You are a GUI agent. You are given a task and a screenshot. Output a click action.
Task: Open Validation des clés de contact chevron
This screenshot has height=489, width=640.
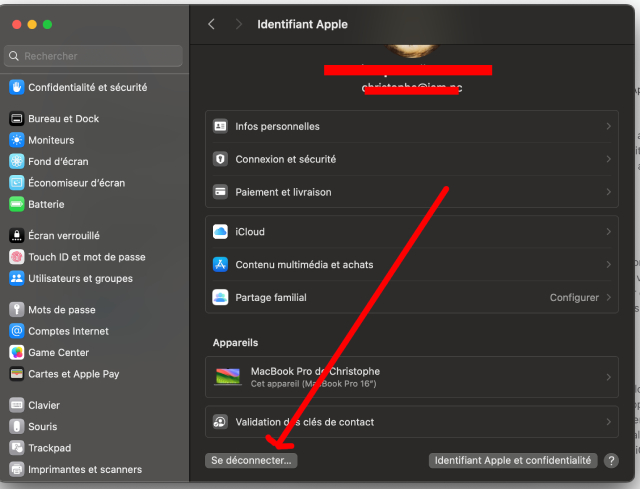[x=609, y=422]
